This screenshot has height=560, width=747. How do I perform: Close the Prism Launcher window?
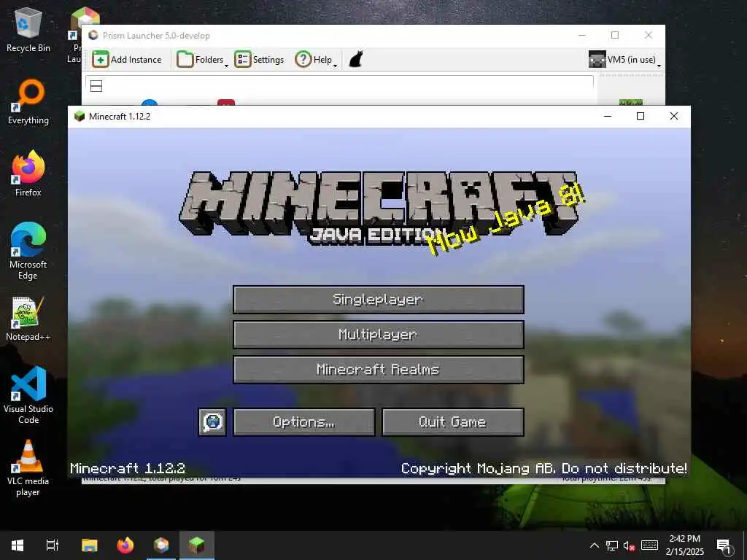click(x=649, y=35)
